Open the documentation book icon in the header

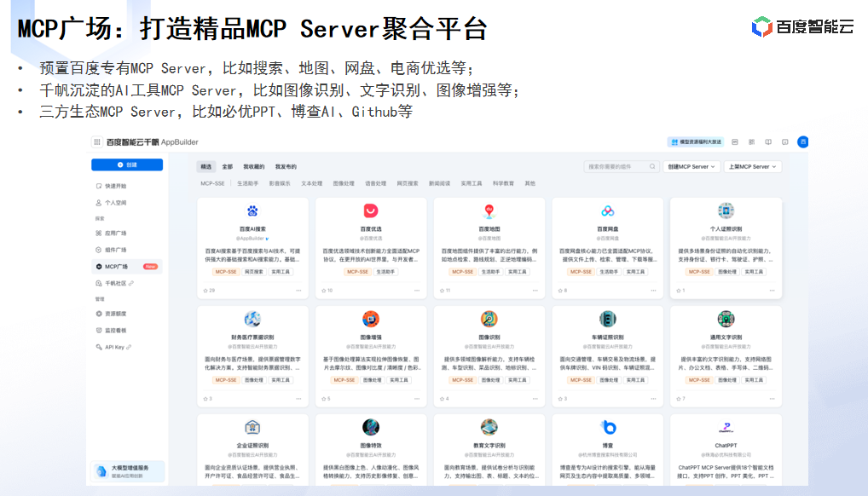pyautogui.click(x=767, y=141)
